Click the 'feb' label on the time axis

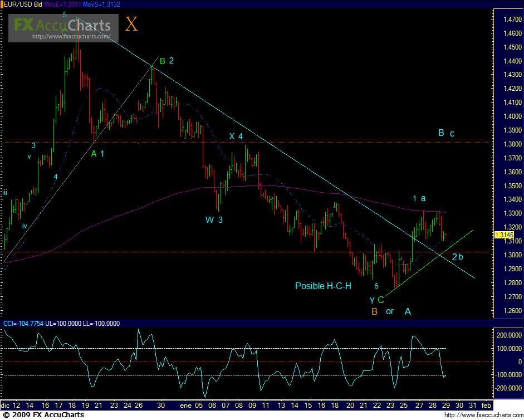[486, 407]
